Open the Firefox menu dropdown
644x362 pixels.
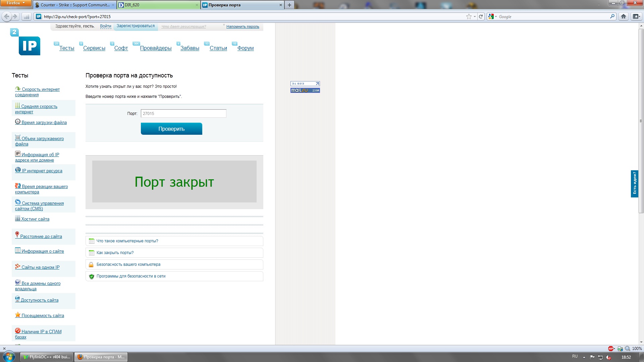pyautogui.click(x=16, y=3)
